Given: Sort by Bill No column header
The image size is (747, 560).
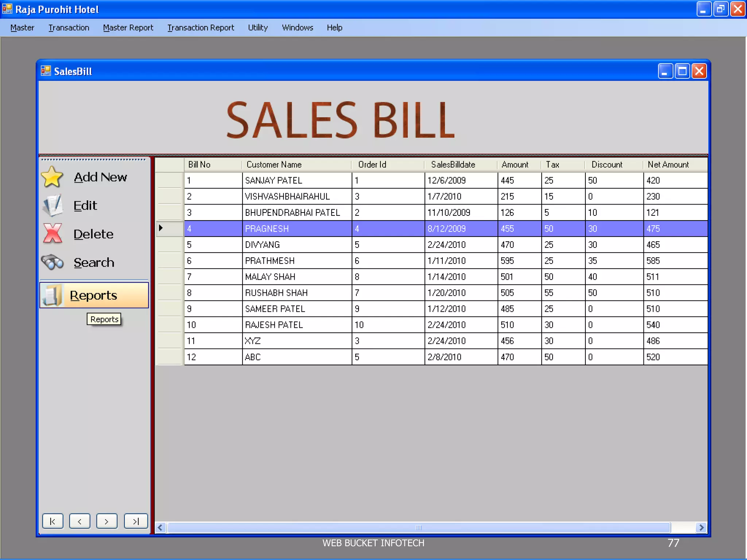Looking at the screenshot, I should pyautogui.click(x=213, y=164).
